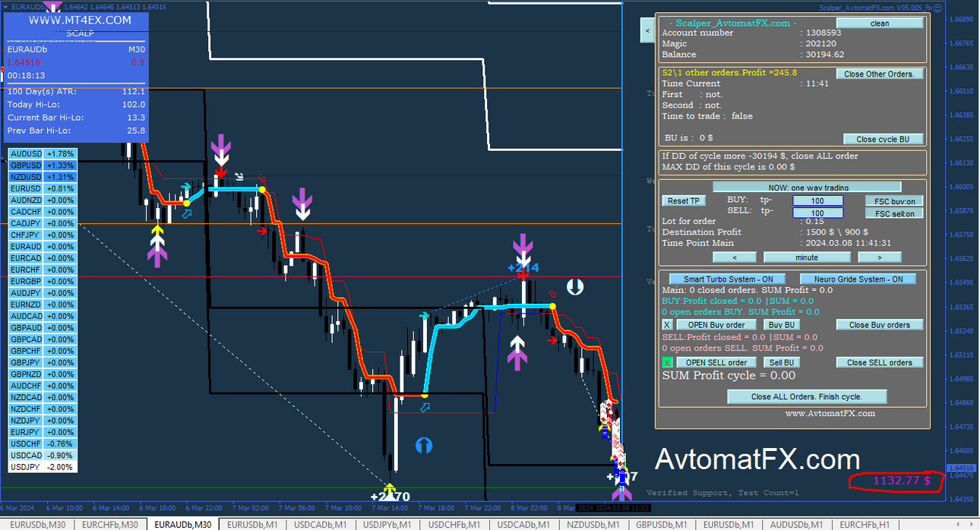Open the USDCHFb,M1 chart tab

coord(456,525)
